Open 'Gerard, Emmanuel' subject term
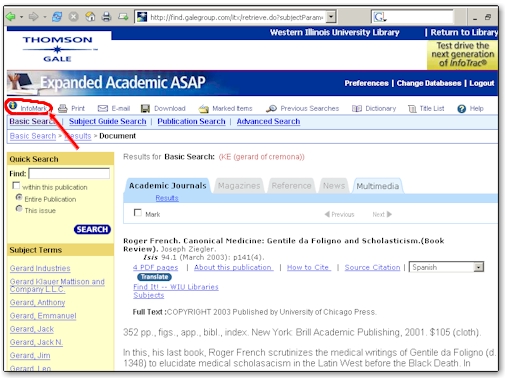 (43, 316)
